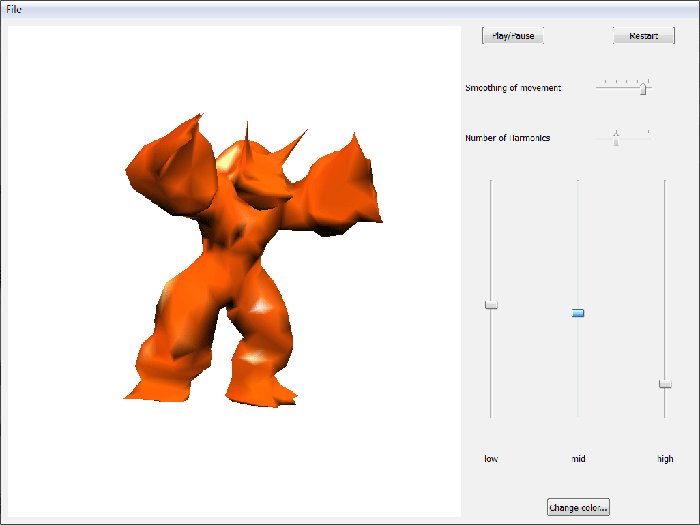Open the File menu

tap(13, 9)
